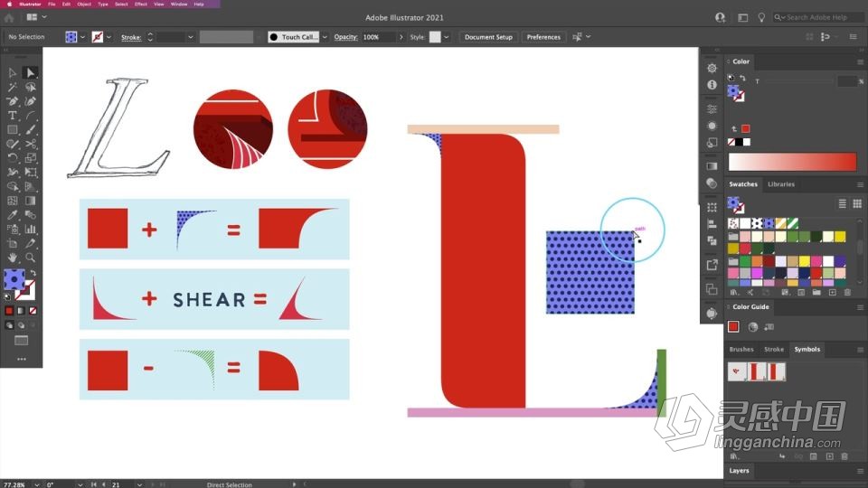
Task: Select the Pen tool
Action: 12,101
